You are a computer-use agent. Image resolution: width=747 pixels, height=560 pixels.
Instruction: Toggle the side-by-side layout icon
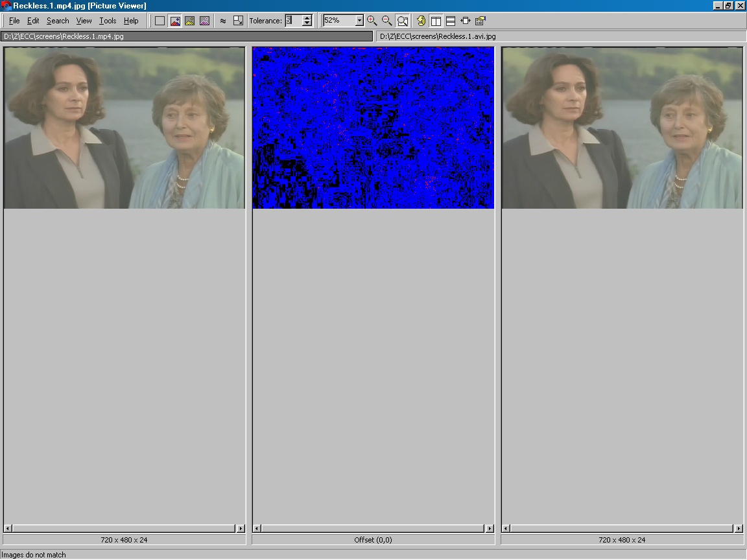[436, 21]
